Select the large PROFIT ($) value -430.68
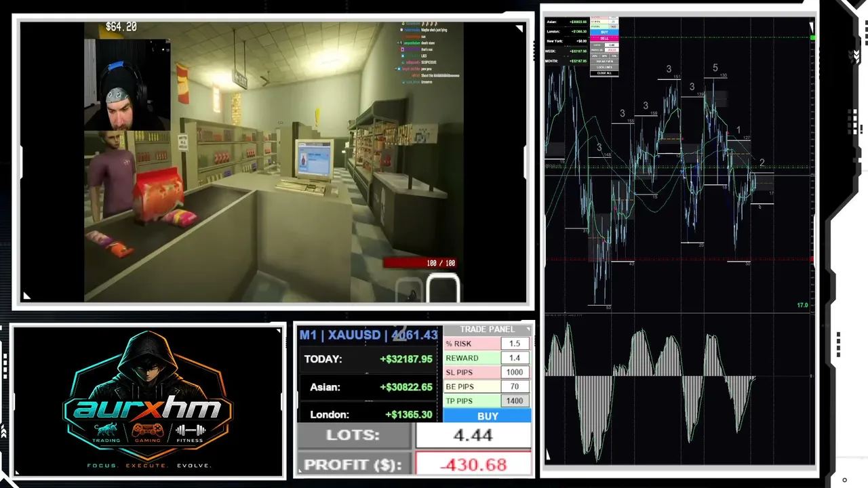 (x=473, y=465)
